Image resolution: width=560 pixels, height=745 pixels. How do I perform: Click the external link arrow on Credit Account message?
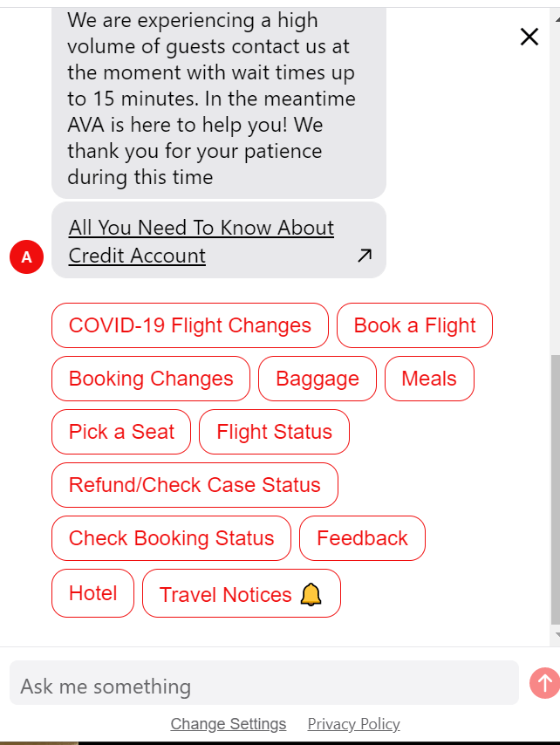click(364, 256)
